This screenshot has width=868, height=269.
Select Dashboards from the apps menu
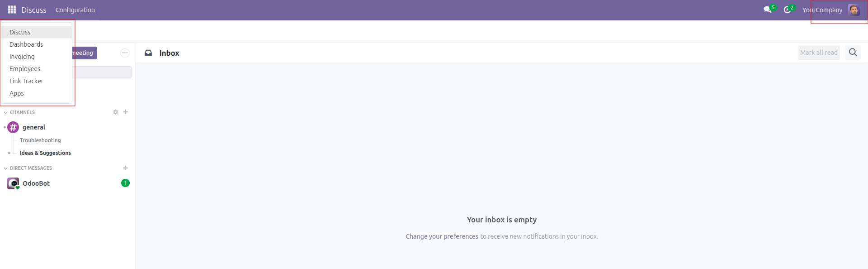click(26, 44)
